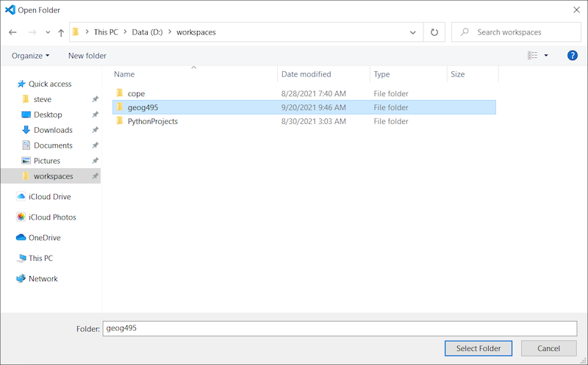Click the Search workspaces box

[522, 32]
